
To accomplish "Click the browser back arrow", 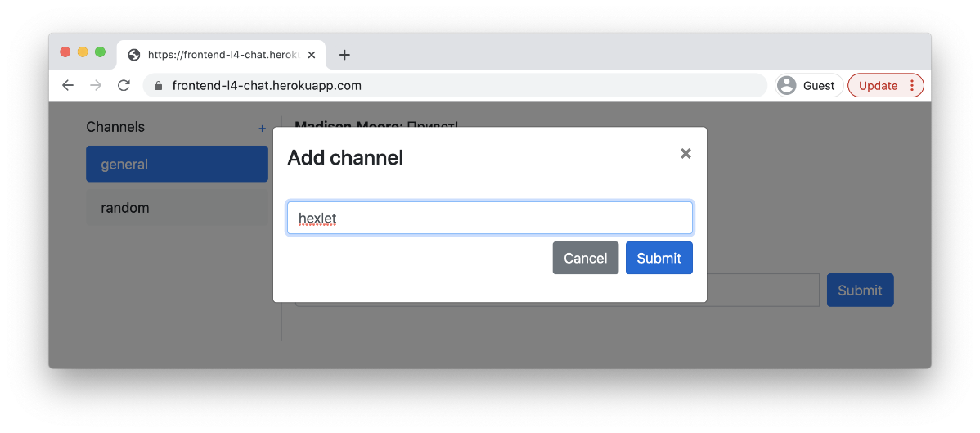I will click(68, 85).
